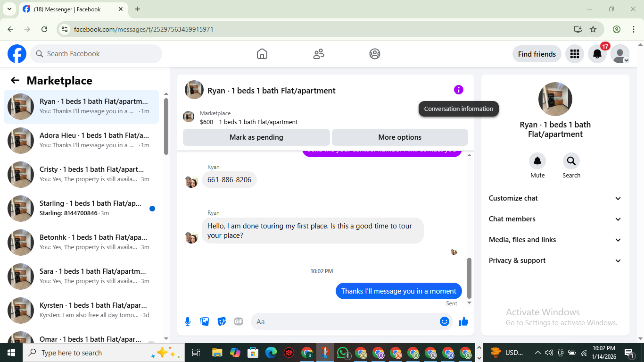Send a thumbs-up like

(463, 321)
